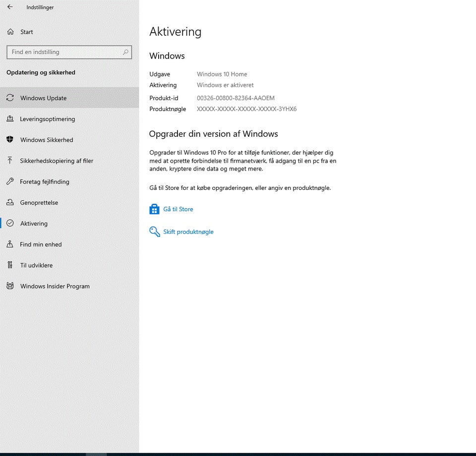Open Windows Update settings
Screen dimensions: 476x456
(x=69, y=98)
